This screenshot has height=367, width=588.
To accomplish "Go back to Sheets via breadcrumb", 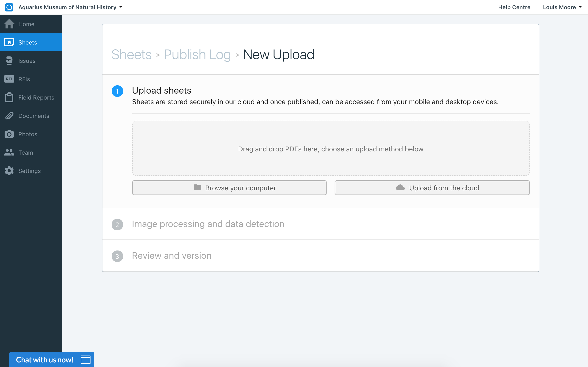I will pos(131,55).
